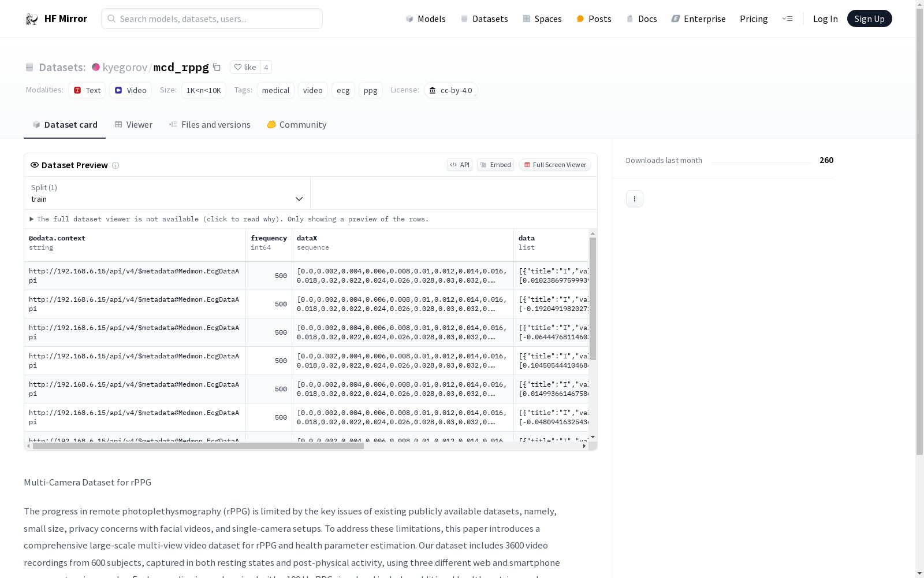Viewport: 924px width, 578px height.
Task: Click the heart like button
Action: tap(245, 67)
